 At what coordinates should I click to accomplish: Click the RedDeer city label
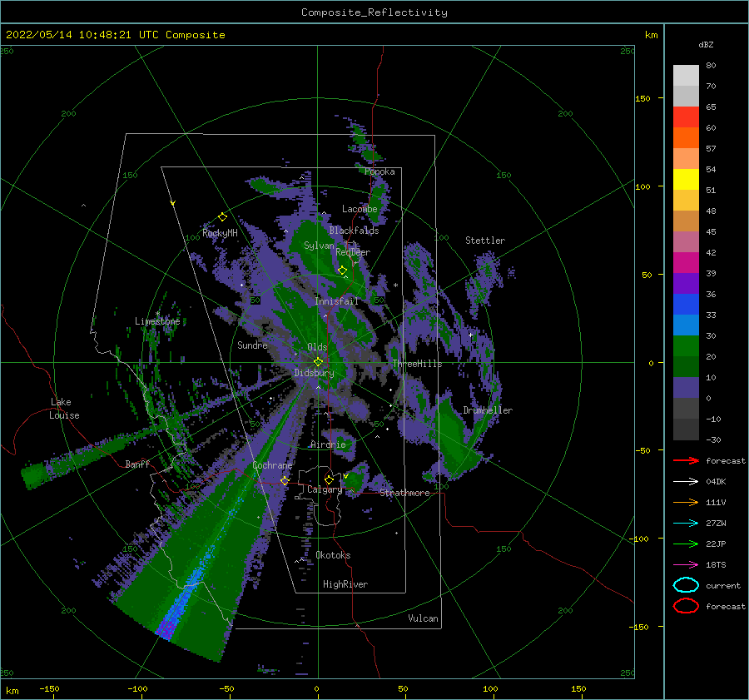point(353,252)
